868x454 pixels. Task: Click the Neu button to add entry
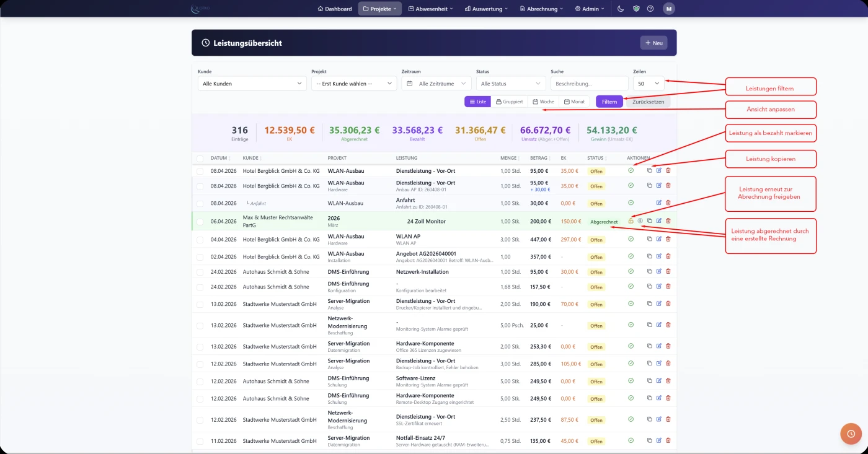click(653, 43)
